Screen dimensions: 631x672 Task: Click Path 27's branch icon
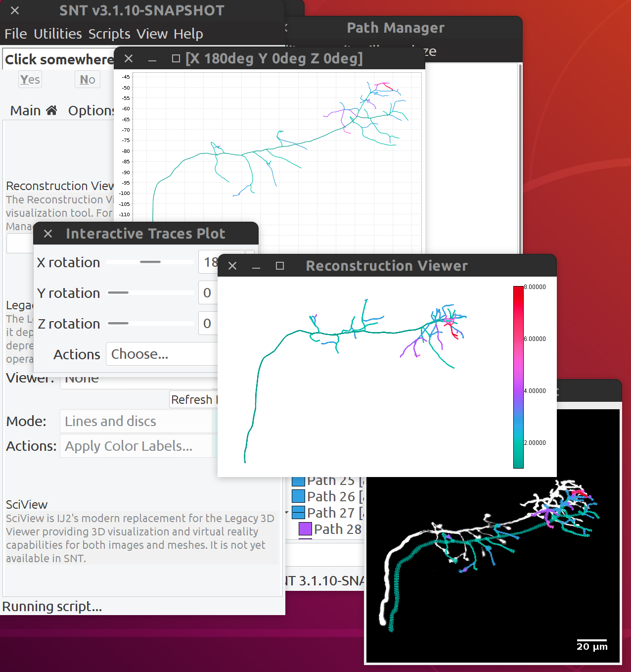[298, 513]
